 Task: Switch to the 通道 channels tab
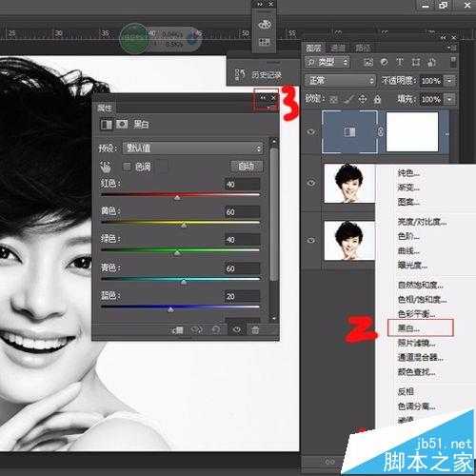click(x=337, y=48)
